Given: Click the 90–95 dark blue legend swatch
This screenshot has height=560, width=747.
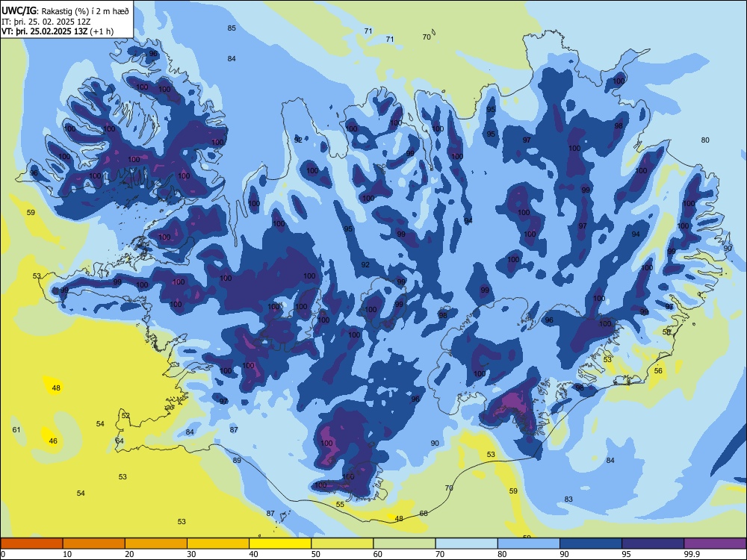Looking at the screenshot, I should (x=591, y=544).
